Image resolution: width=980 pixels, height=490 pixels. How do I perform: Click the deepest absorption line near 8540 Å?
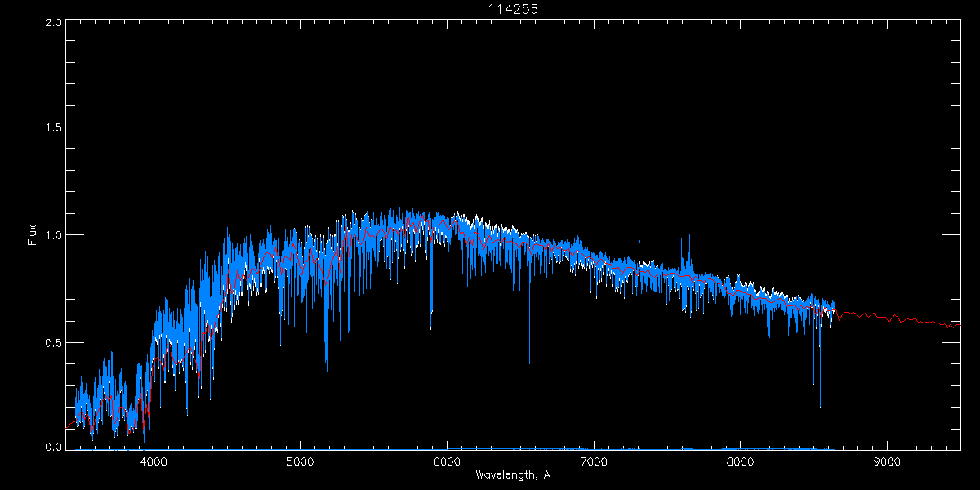coord(820,404)
